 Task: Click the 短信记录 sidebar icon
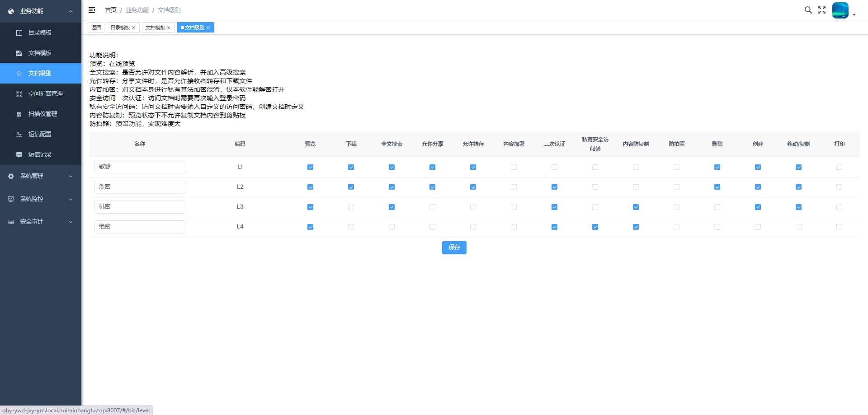click(19, 155)
